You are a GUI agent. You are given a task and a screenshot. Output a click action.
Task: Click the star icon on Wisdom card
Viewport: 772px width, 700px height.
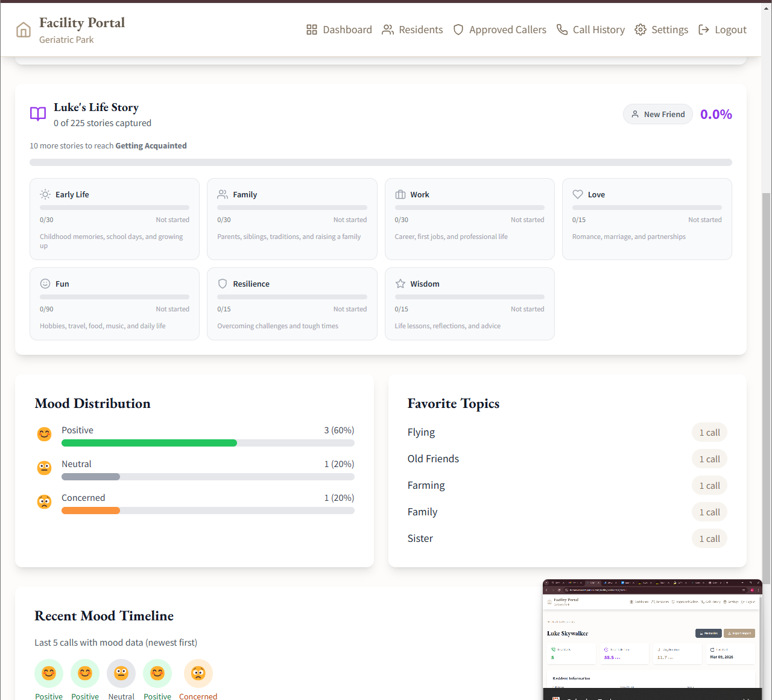tap(400, 284)
